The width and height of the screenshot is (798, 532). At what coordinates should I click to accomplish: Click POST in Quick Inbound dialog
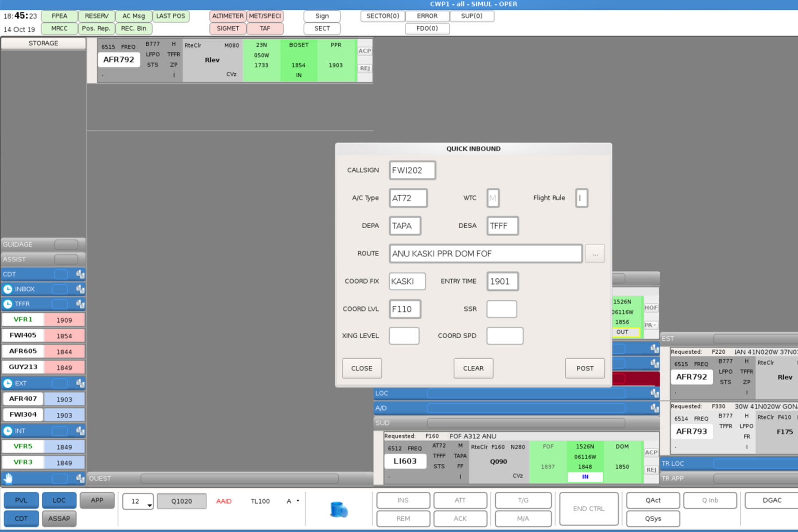pyautogui.click(x=585, y=368)
